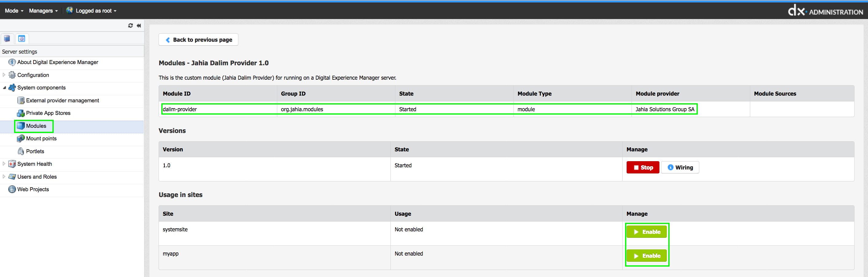Image resolution: width=868 pixels, height=277 pixels.
Task: Expand the Configuration tree node
Action: click(x=4, y=75)
